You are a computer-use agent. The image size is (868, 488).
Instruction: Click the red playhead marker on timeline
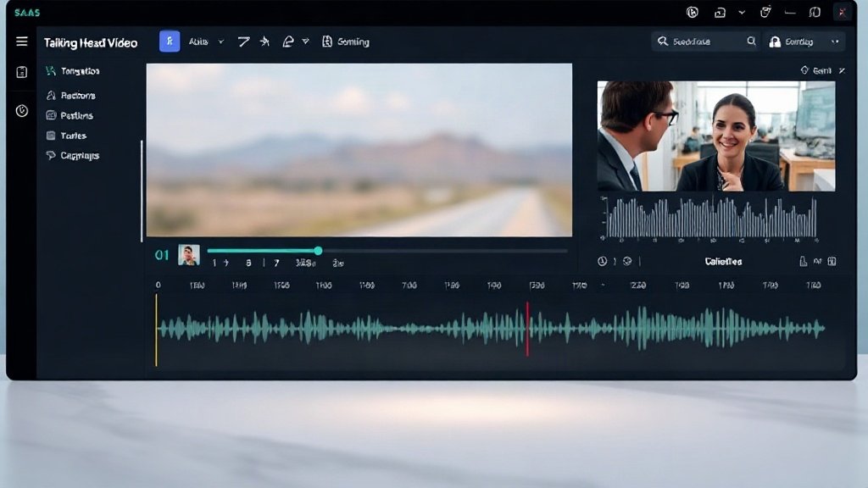point(527,330)
